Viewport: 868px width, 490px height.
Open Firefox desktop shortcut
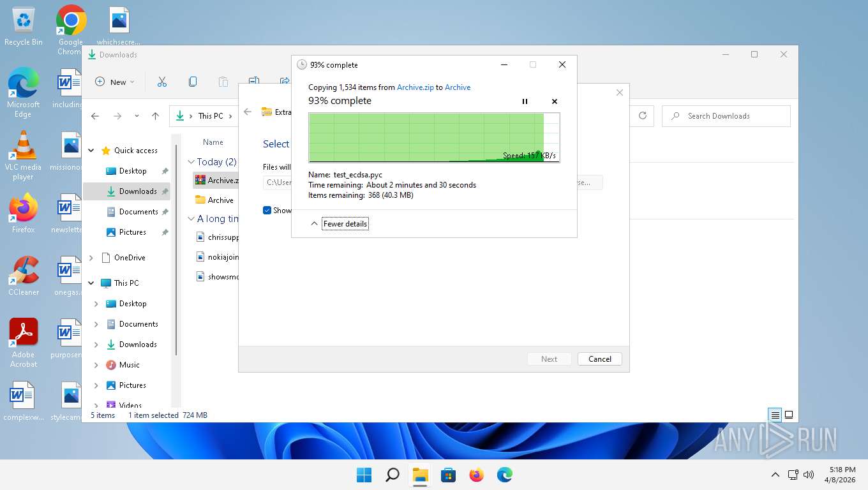(24, 214)
